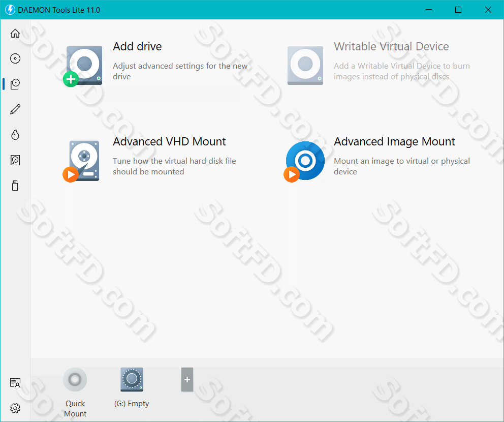504x422 pixels.
Task: Close the DAEMON Tools Lite window
Action: [488, 10]
